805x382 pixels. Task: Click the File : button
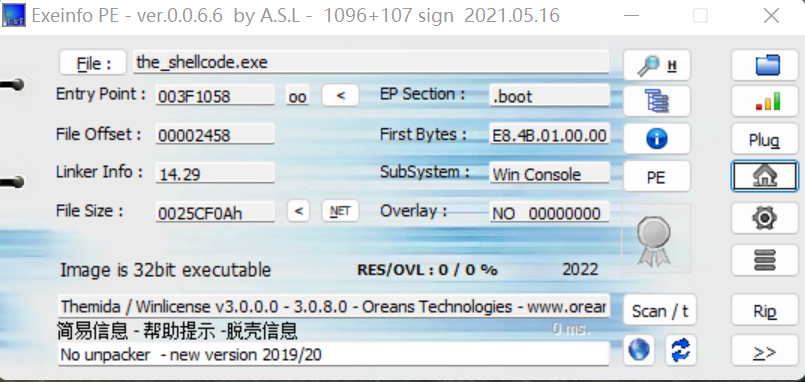click(x=93, y=63)
